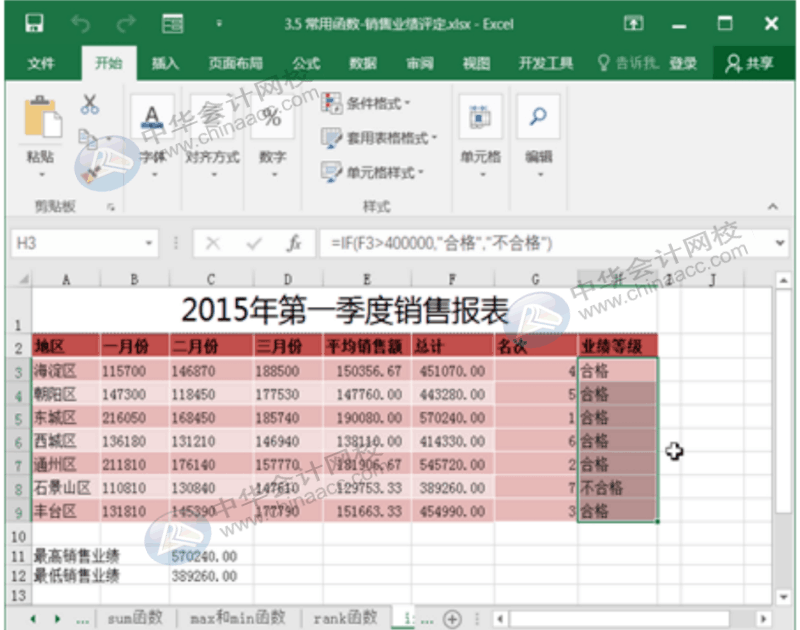Click the lightbulb Tell Me search box

[x=629, y=63]
